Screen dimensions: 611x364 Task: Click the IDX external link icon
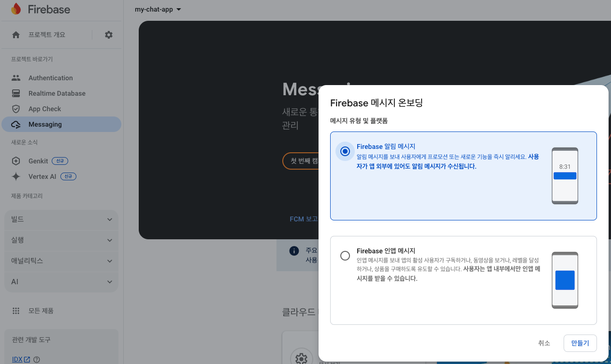pyautogui.click(x=27, y=359)
